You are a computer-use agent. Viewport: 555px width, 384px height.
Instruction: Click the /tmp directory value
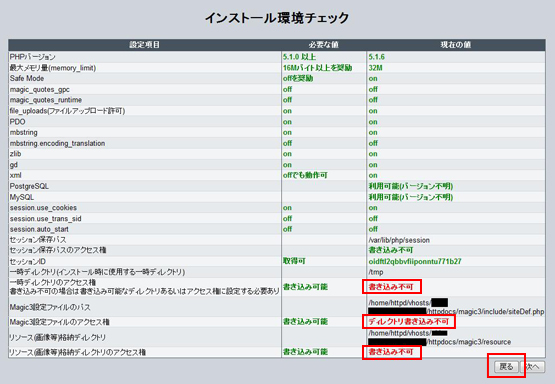[x=376, y=272]
